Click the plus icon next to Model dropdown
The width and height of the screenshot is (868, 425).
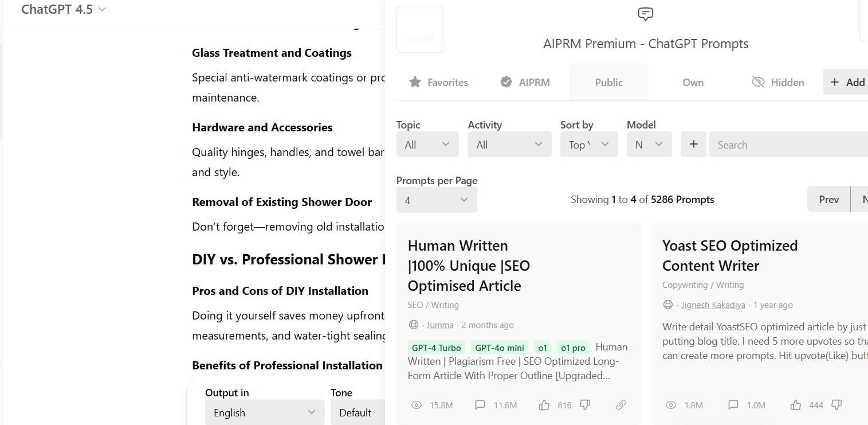coord(693,145)
